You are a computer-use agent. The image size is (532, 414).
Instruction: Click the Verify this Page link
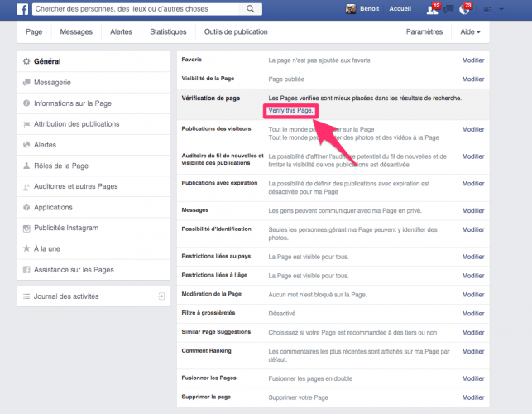[x=290, y=111]
